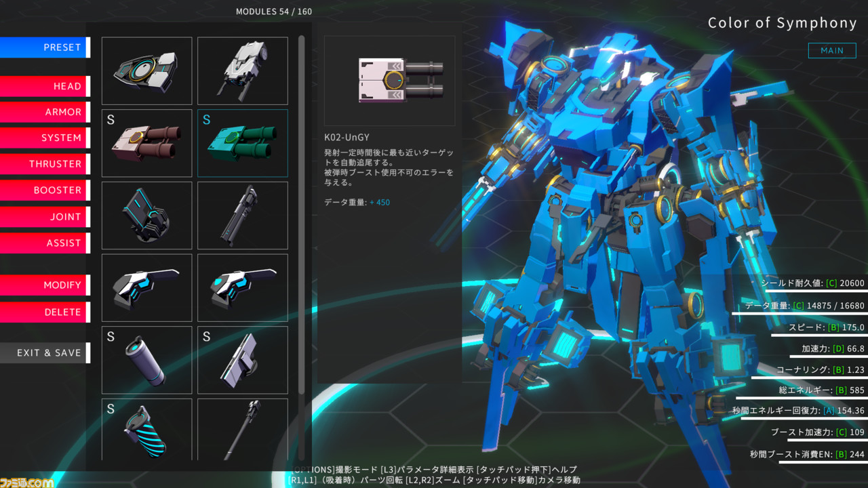This screenshot has width=868, height=488.
Task: Select the dark long rifle module thumbnail
Action: tap(243, 216)
